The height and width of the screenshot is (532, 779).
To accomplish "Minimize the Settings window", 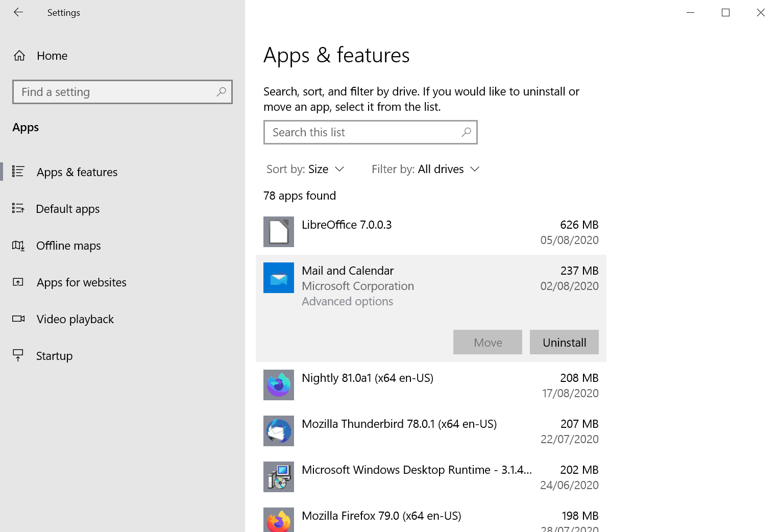I will [x=691, y=12].
